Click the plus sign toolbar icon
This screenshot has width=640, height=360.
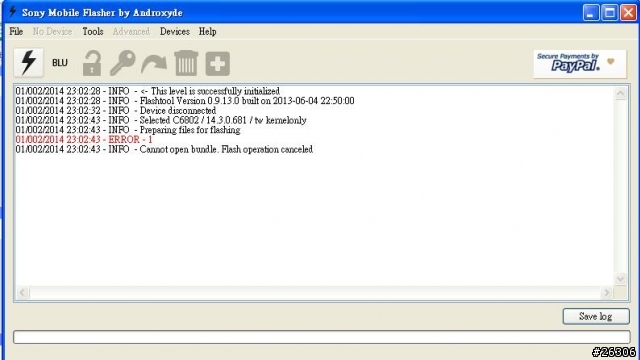click(x=218, y=64)
